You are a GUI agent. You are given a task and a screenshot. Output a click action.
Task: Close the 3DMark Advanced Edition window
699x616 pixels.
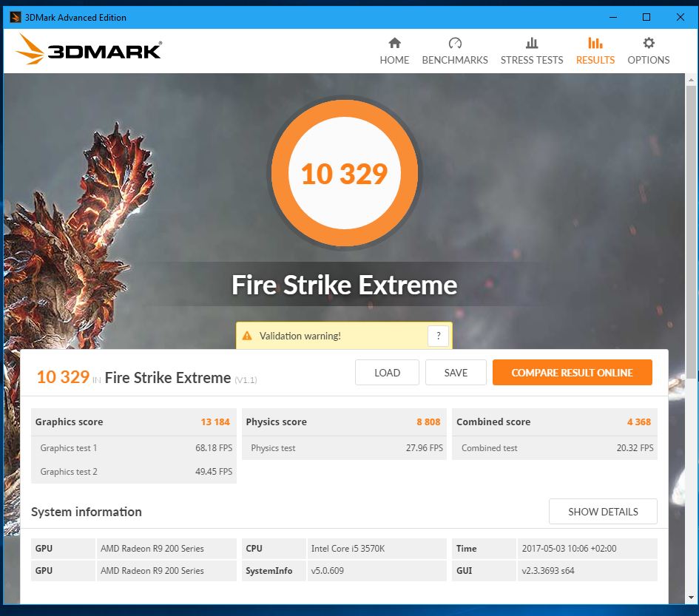(681, 18)
